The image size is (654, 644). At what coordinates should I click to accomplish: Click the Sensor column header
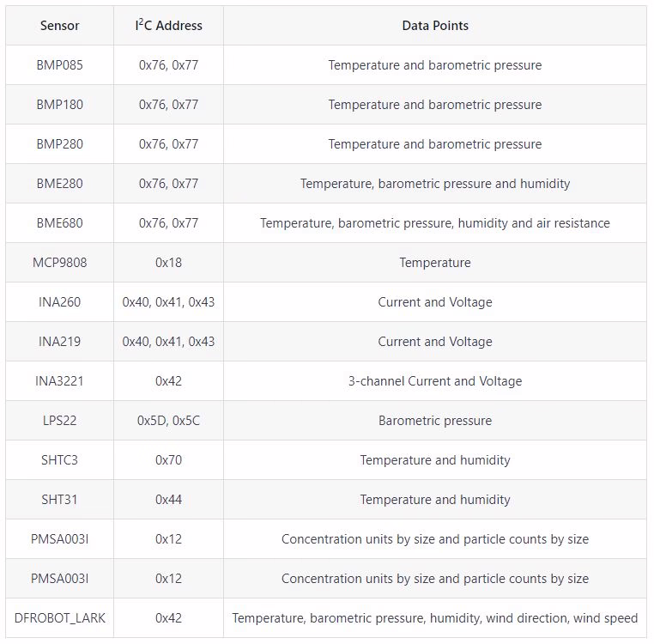pyautogui.click(x=59, y=26)
